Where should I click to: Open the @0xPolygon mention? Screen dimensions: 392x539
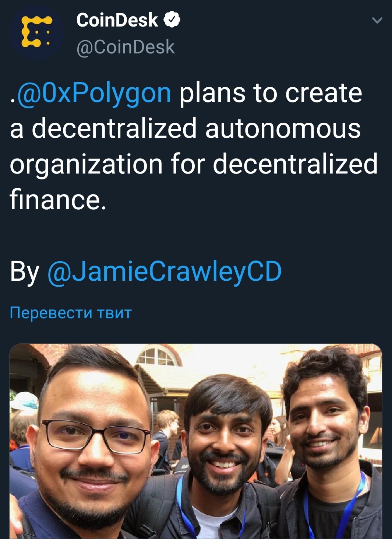coord(94,94)
